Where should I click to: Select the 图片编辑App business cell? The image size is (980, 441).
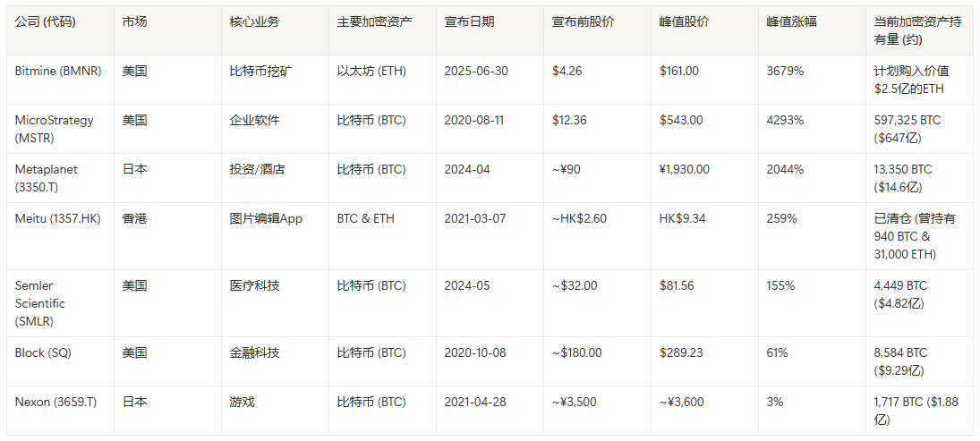click(266, 218)
